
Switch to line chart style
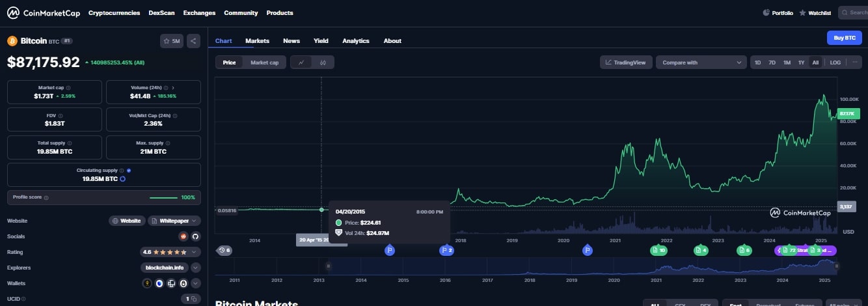pos(301,63)
